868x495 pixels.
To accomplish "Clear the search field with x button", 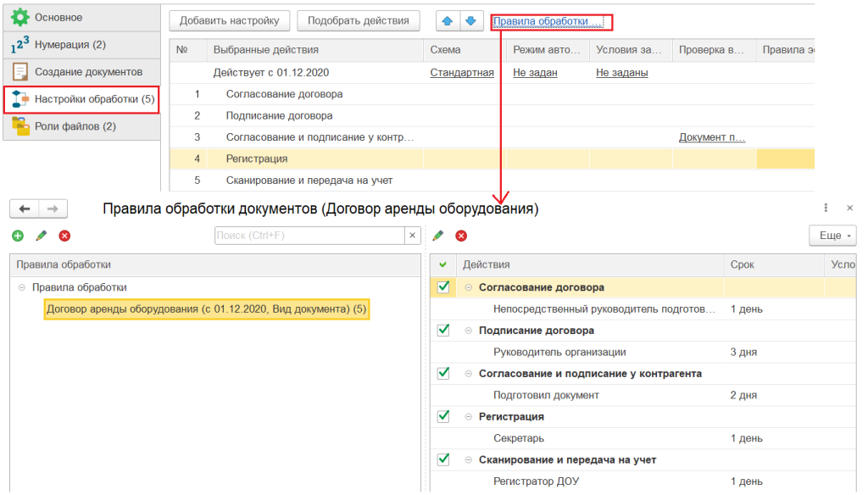I will point(413,236).
